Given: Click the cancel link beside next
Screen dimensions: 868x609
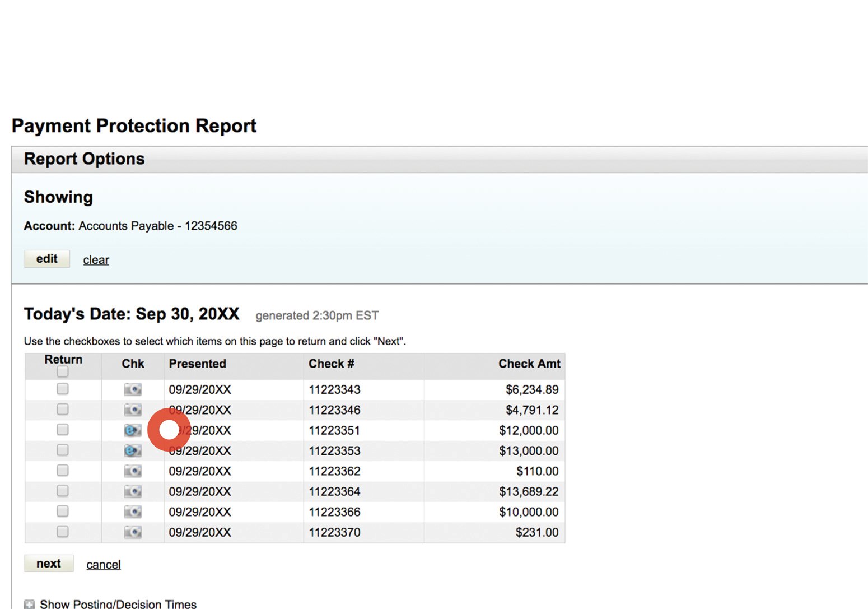Looking at the screenshot, I should click(103, 564).
